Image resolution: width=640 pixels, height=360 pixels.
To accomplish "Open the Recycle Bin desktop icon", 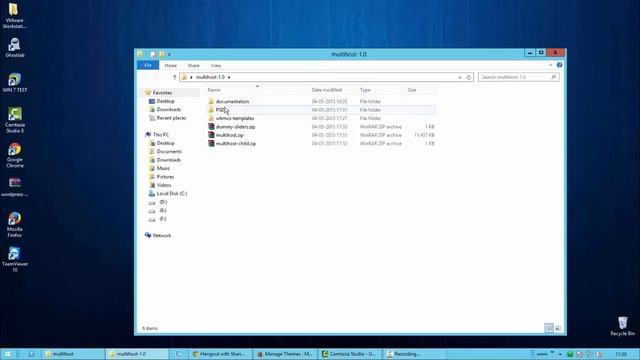I will (622, 326).
